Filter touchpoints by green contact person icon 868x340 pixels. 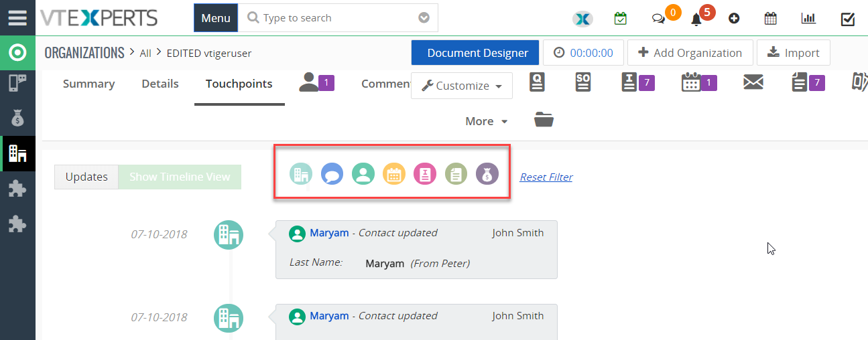coord(363,175)
